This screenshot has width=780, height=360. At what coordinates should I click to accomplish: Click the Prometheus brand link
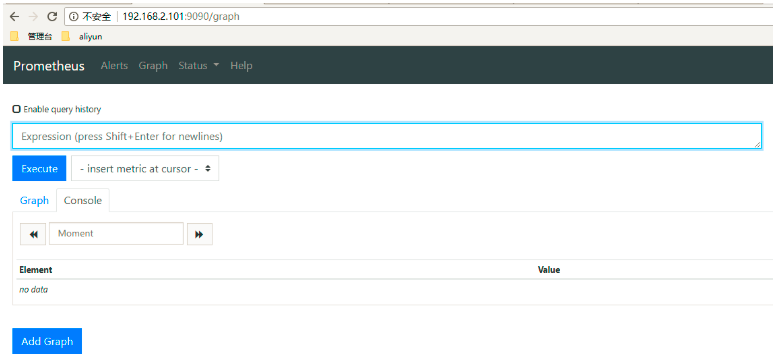click(x=49, y=66)
